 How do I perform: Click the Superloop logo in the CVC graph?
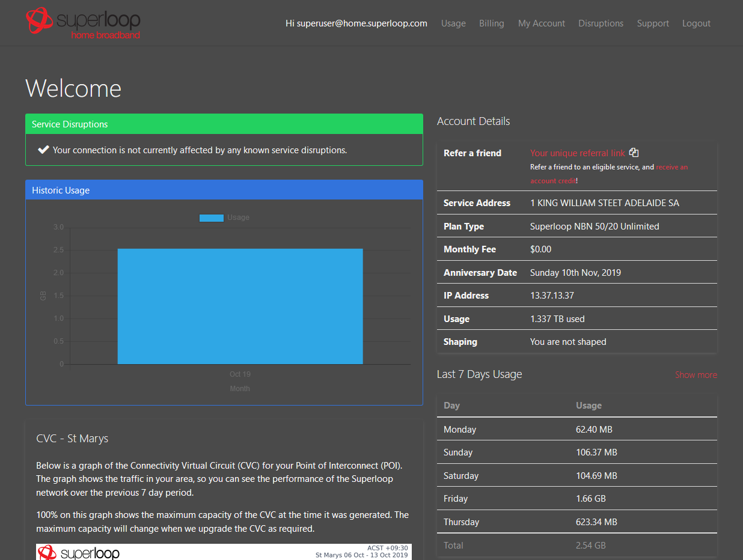(x=78, y=552)
